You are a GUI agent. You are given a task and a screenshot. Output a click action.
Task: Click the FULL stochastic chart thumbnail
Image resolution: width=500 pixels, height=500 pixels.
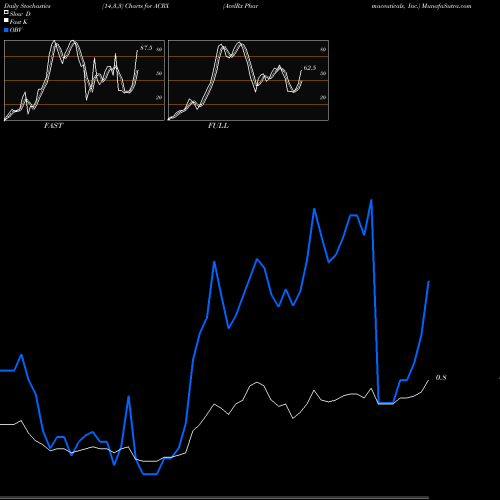click(248, 80)
